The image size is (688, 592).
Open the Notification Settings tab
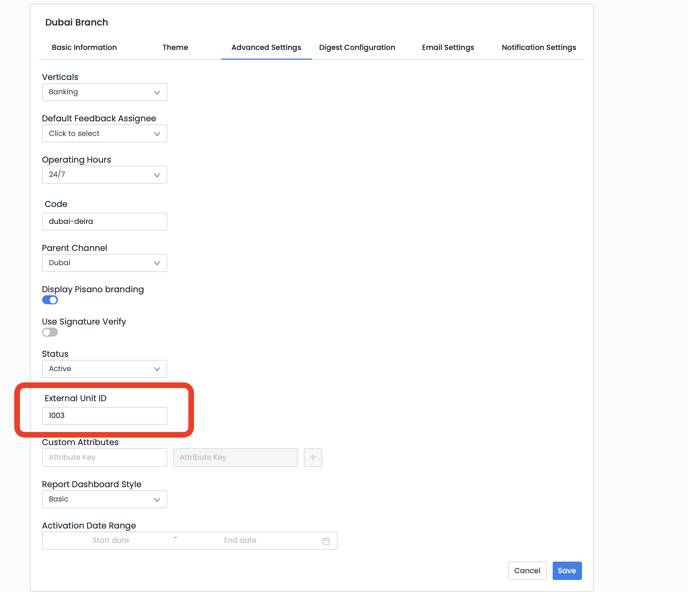click(x=538, y=48)
